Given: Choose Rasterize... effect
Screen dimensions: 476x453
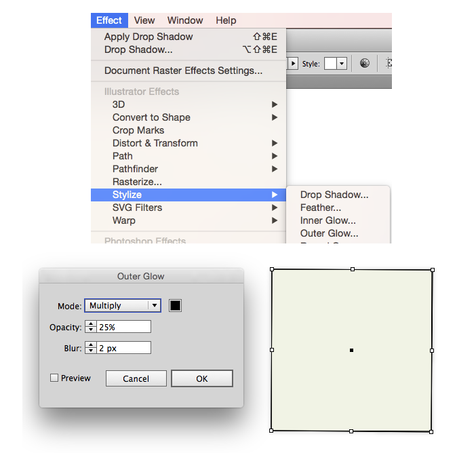Looking at the screenshot, I should 189,182.
